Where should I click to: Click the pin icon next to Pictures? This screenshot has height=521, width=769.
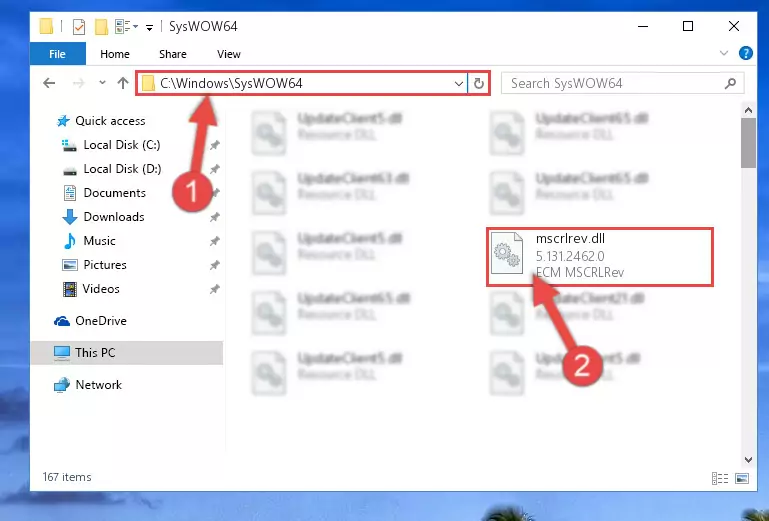click(x=215, y=265)
